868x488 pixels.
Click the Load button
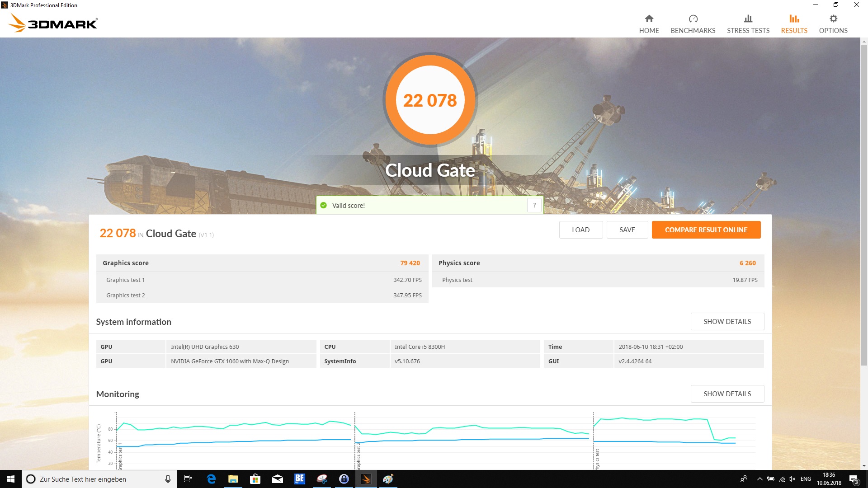tap(580, 230)
